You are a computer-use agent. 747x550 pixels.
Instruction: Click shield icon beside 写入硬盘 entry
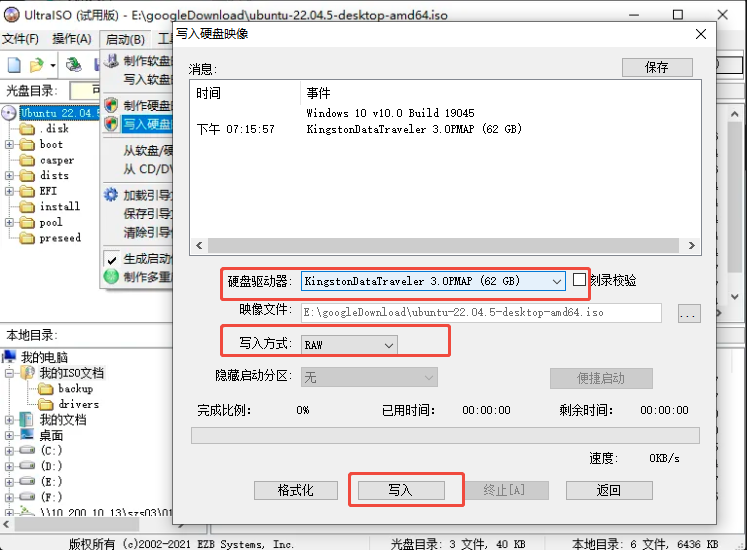111,124
